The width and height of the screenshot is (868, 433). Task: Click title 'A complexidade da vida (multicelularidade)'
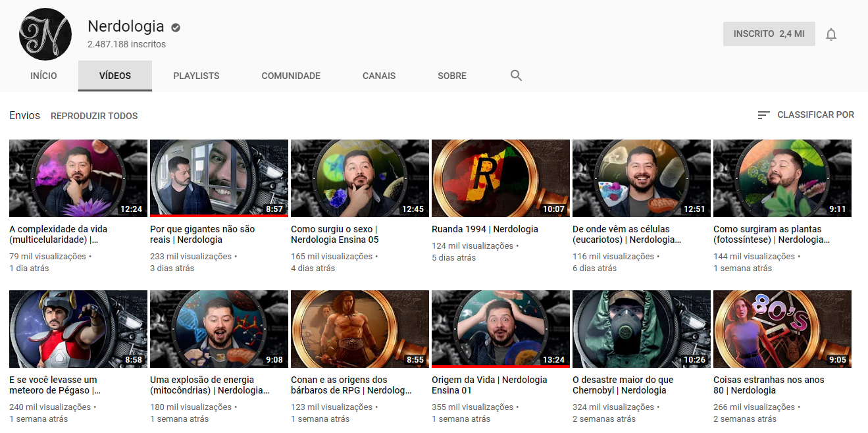(x=59, y=234)
